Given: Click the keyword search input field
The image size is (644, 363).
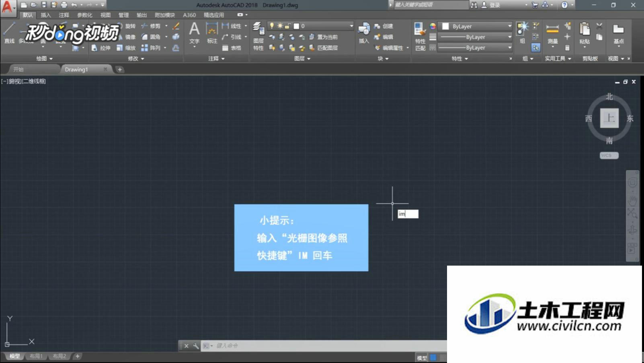Looking at the screenshot, I should click(x=431, y=5).
